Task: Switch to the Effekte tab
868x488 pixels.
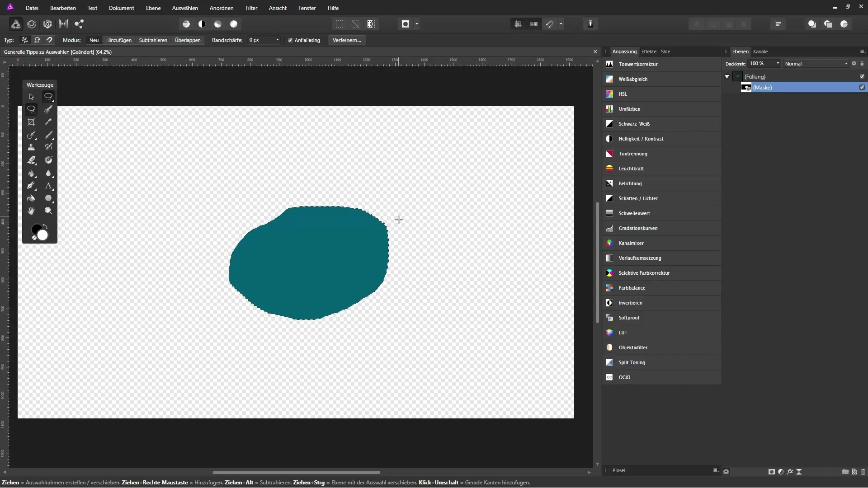Action: tap(649, 52)
